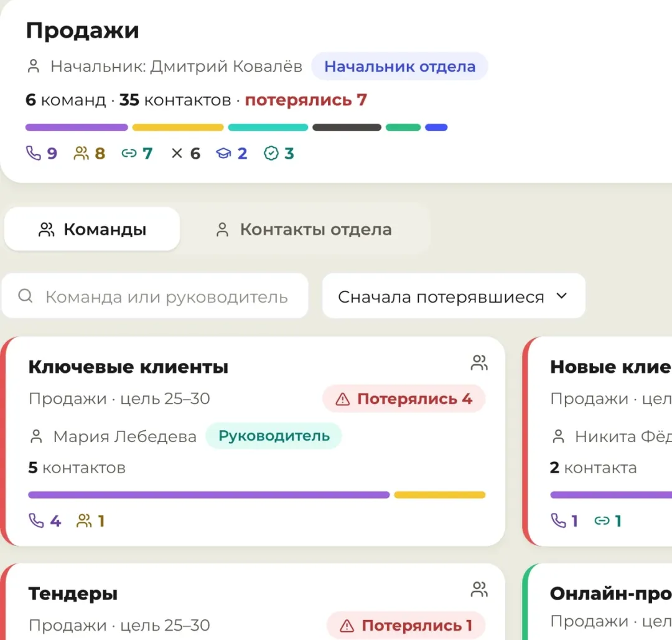Click Продажи · цель 25–30 in Ключевые клиенты

click(119, 398)
